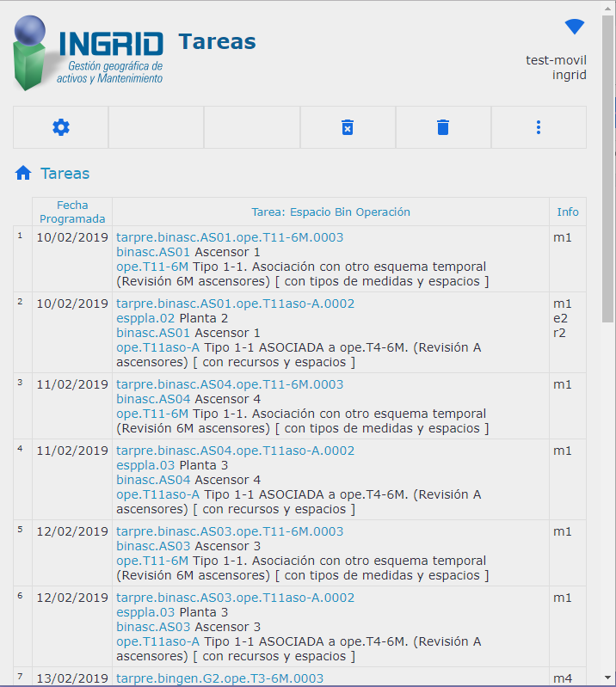
Task: Click the Info column header
Action: coord(568,212)
